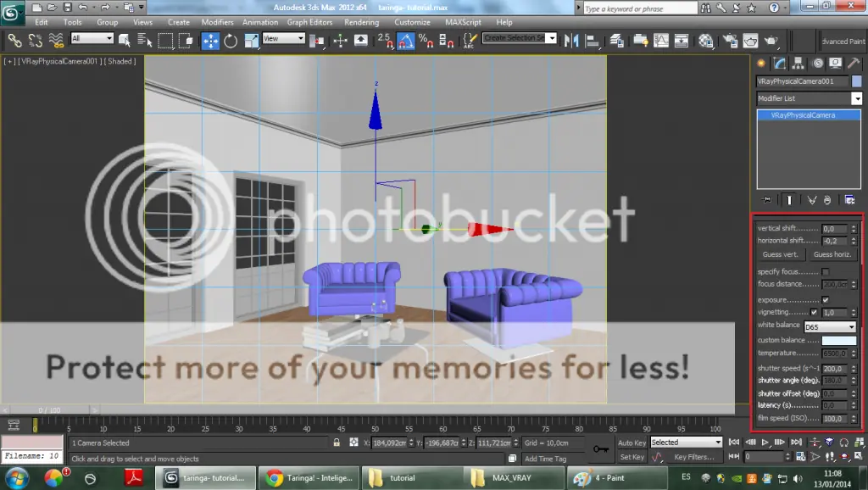Toggle the vignetting checkbox
The width and height of the screenshot is (868, 490).
[x=815, y=313]
